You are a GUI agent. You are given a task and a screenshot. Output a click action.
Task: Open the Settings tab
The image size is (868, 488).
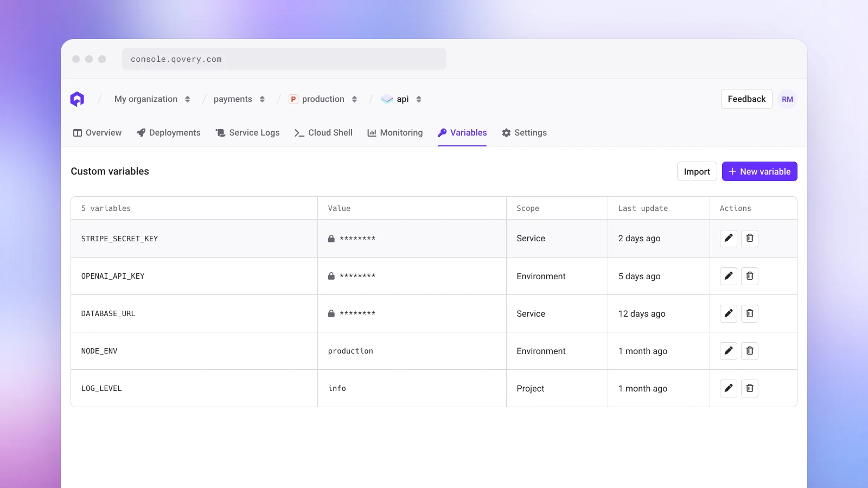[525, 133]
